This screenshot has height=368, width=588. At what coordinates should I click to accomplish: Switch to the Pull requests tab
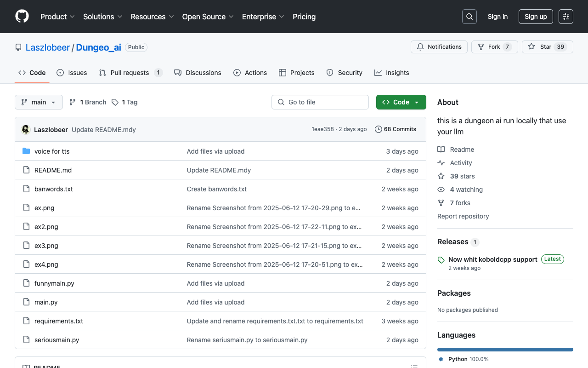[130, 73]
